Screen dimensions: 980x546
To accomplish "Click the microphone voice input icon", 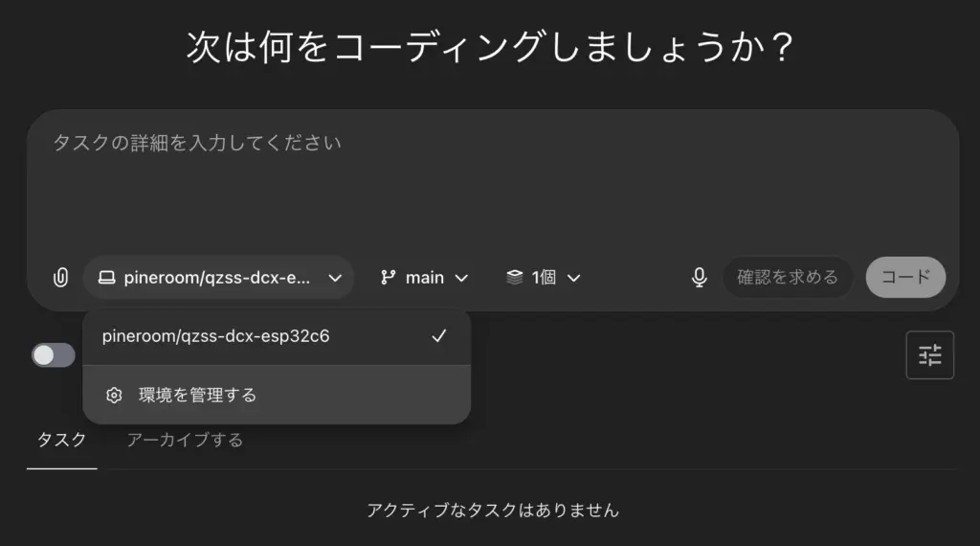I will click(700, 278).
